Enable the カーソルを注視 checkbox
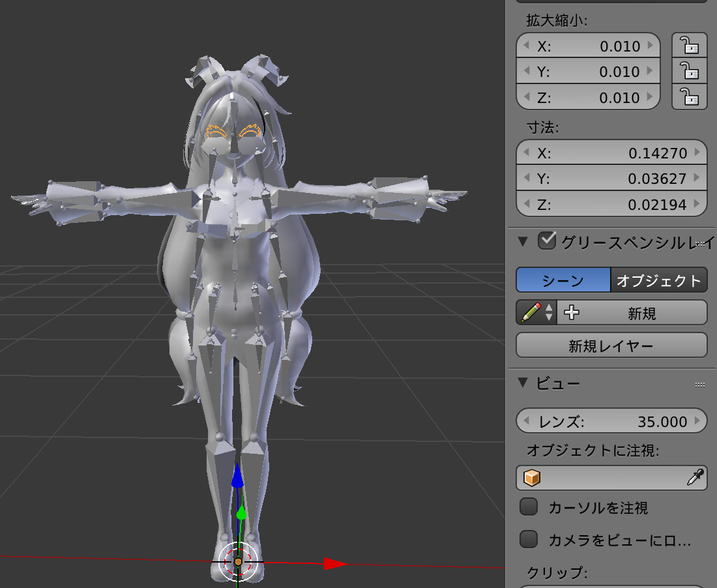 click(529, 508)
